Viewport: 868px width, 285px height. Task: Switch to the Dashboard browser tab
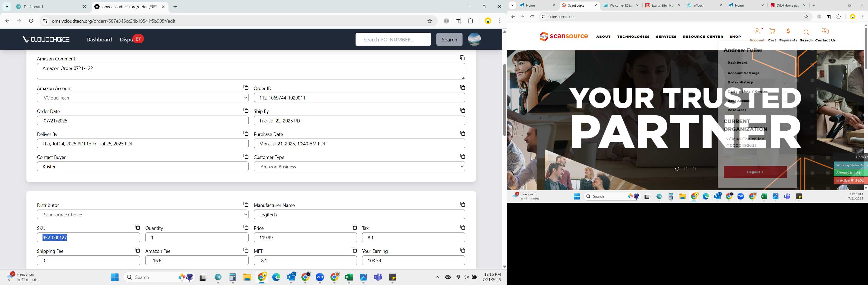(x=51, y=7)
